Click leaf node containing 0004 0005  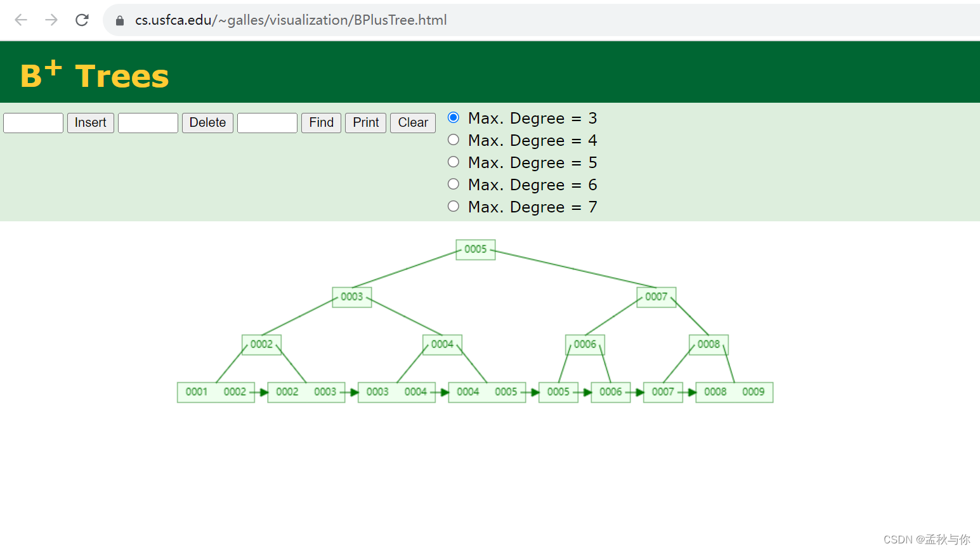(487, 392)
